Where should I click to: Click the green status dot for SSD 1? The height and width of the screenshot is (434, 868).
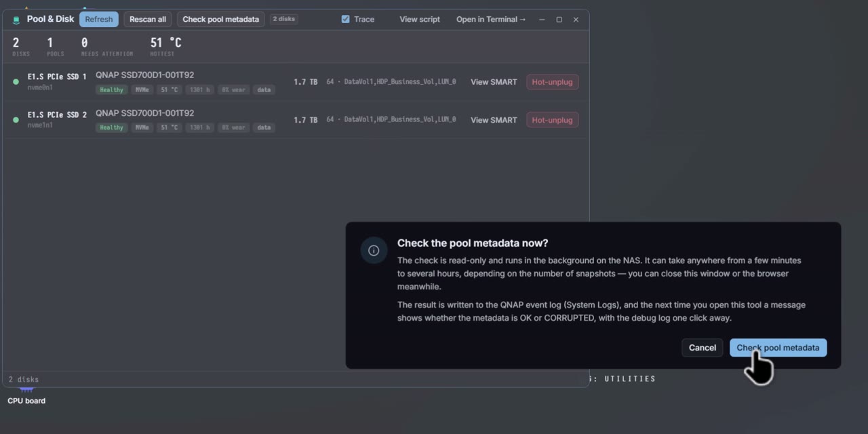pyautogui.click(x=16, y=82)
